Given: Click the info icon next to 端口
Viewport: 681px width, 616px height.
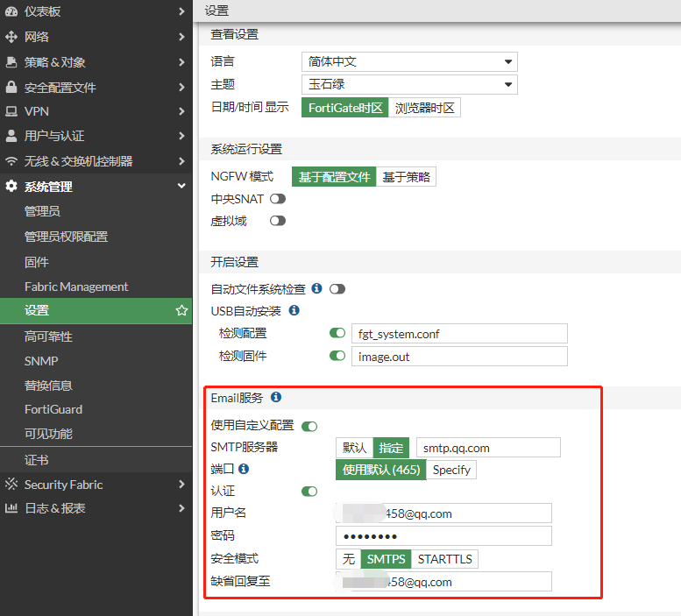Looking at the screenshot, I should click(244, 469).
